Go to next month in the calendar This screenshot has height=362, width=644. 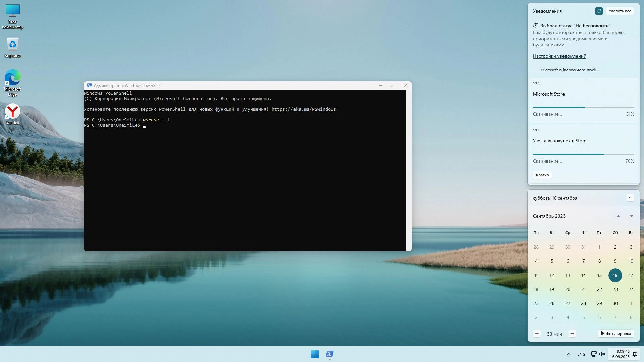(631, 216)
